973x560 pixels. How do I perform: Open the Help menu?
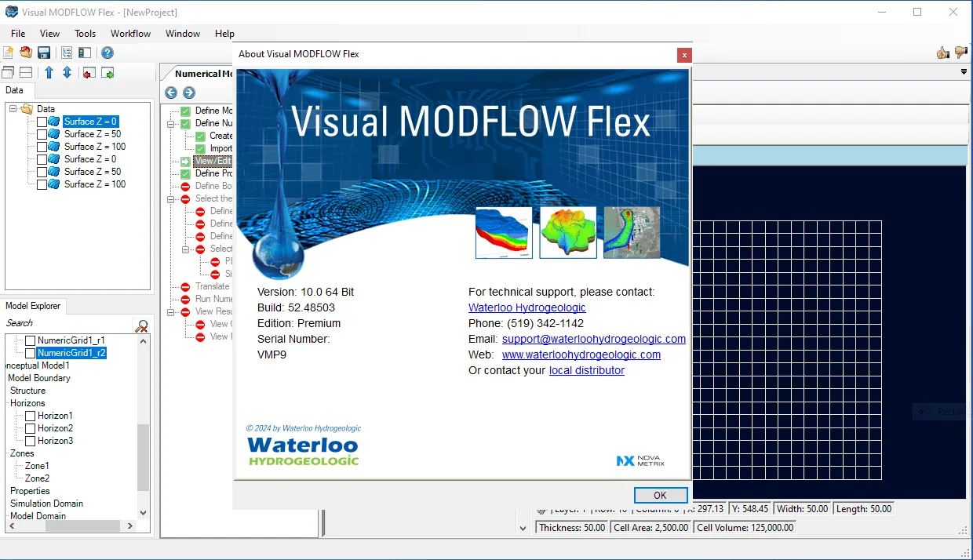(224, 34)
